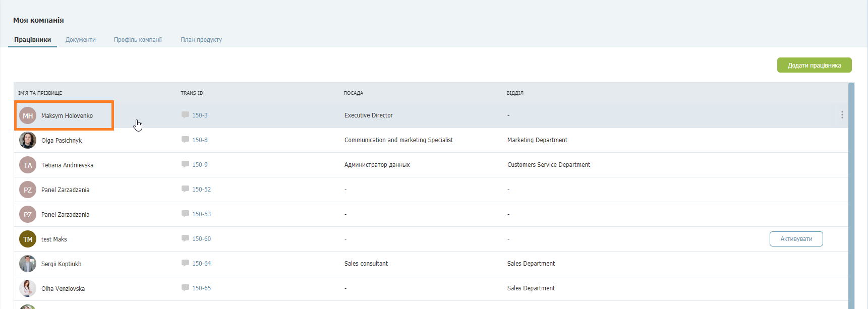Open trans-ID link 150-60
This screenshot has height=309, width=868.
pyautogui.click(x=201, y=239)
